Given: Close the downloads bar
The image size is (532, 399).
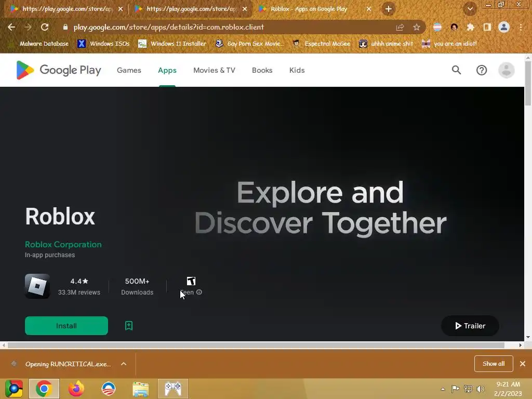Looking at the screenshot, I should [x=523, y=364].
